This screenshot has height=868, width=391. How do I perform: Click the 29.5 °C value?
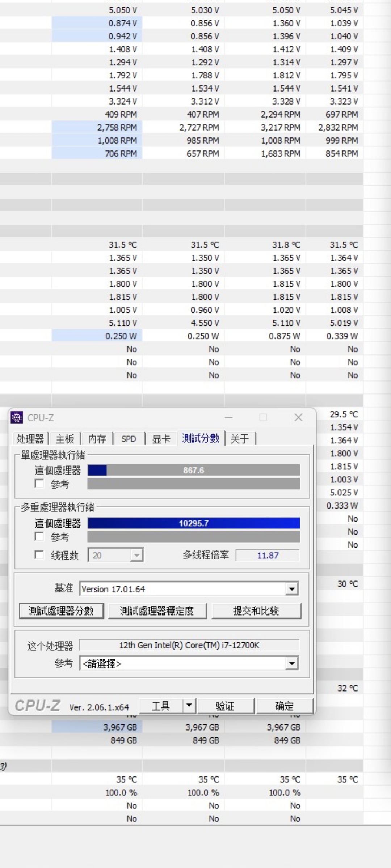point(344,414)
